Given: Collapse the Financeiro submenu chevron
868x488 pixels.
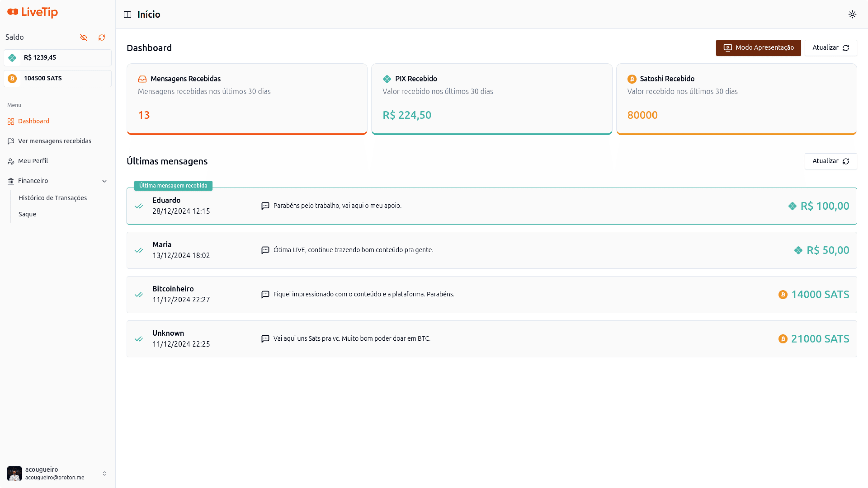Looking at the screenshot, I should click(x=104, y=181).
